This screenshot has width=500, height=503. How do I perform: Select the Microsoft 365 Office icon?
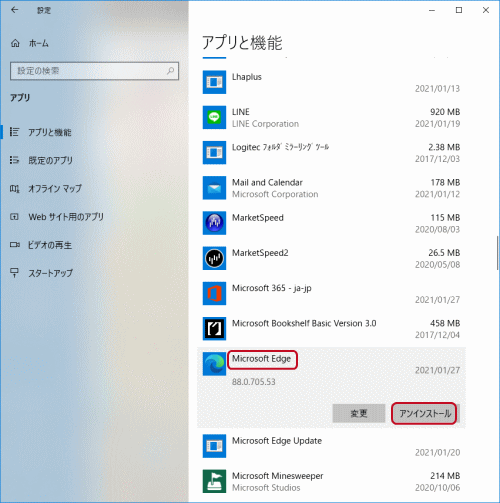214,293
